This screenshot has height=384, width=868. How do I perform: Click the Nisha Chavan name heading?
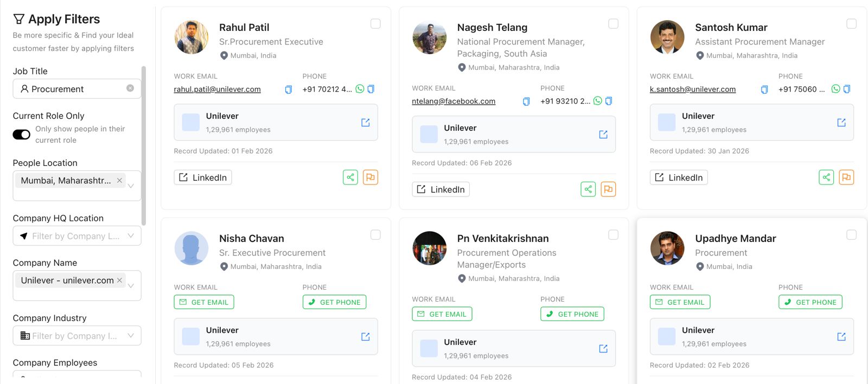[x=252, y=239]
